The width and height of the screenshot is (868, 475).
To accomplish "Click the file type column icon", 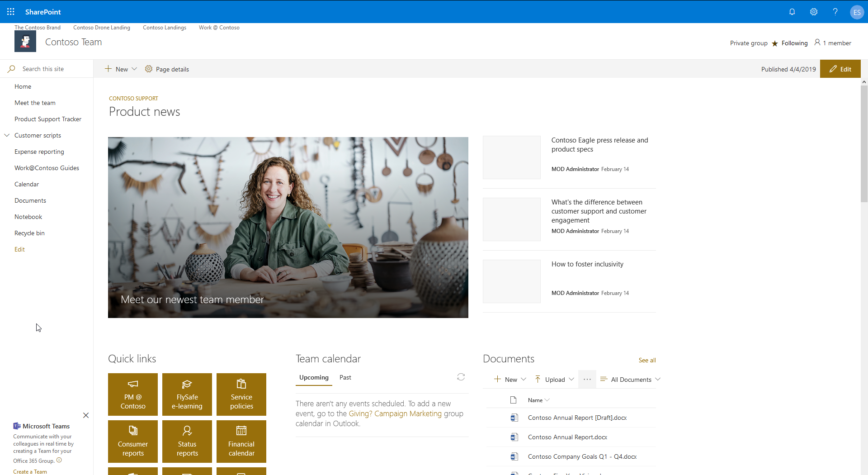I will pyautogui.click(x=514, y=400).
